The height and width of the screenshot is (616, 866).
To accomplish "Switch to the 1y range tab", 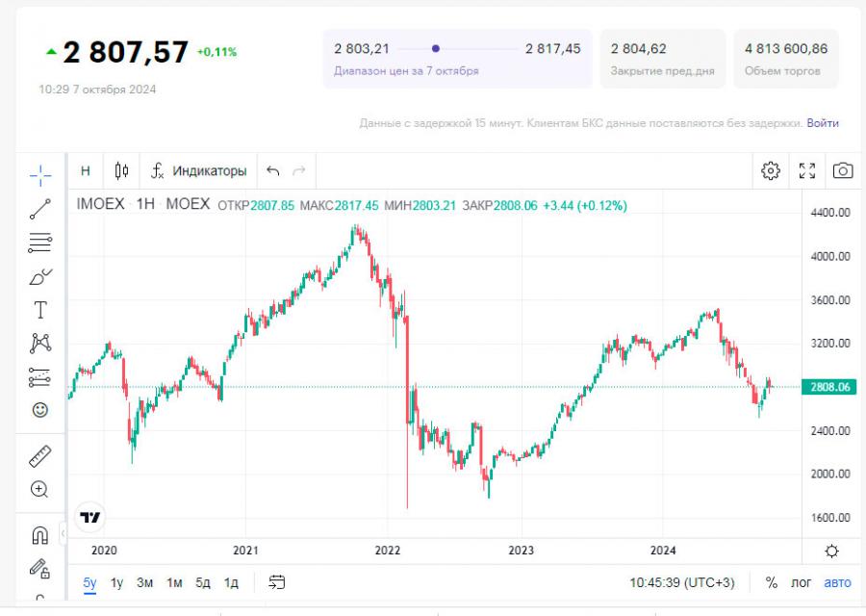I will (116, 582).
